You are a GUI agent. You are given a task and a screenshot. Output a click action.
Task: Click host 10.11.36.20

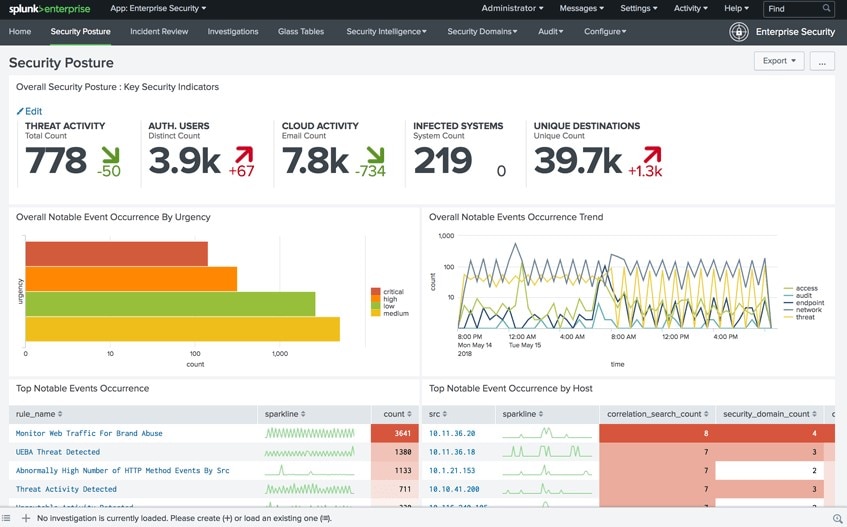pos(452,433)
